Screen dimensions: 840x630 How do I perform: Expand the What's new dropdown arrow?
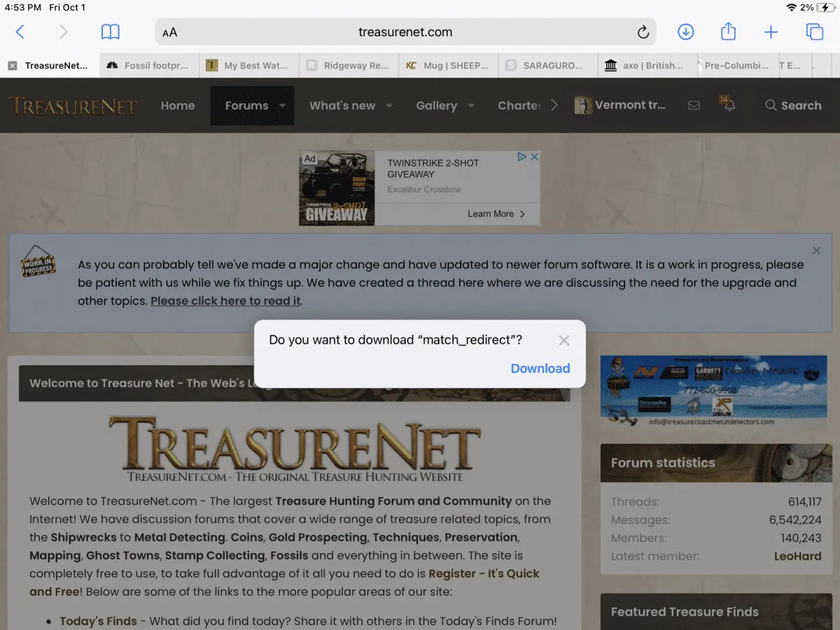coord(389,106)
